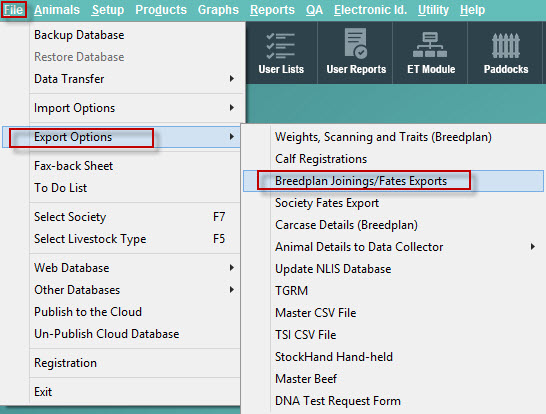Choose Update NLIS Database
Viewport: 546px width, 414px height.
pyautogui.click(x=333, y=269)
